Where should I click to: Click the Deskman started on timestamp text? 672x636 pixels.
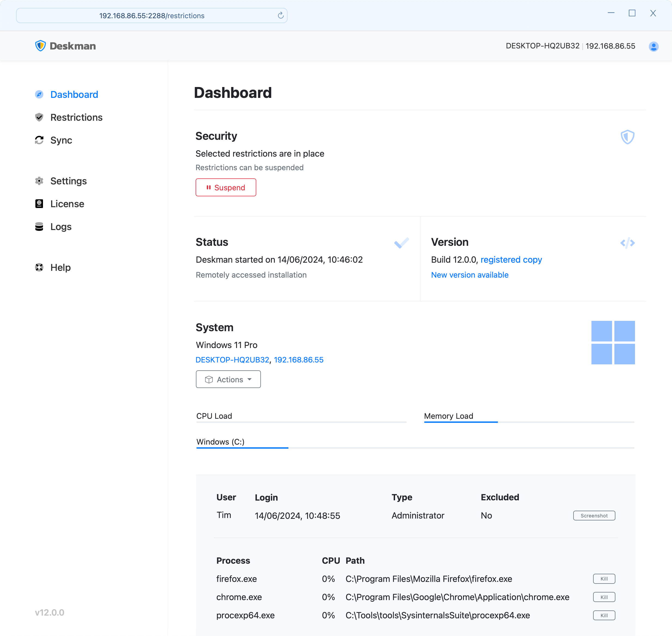pyautogui.click(x=279, y=260)
